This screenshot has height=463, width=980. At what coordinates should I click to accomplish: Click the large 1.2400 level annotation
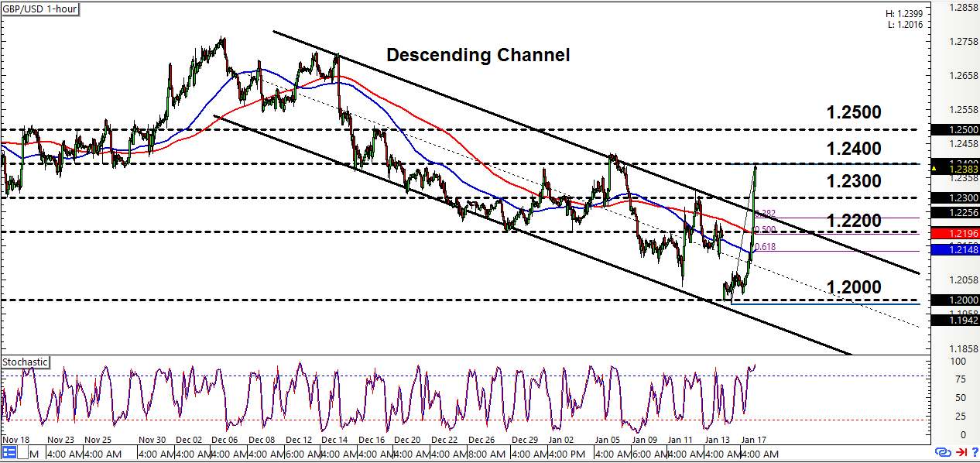tap(853, 148)
